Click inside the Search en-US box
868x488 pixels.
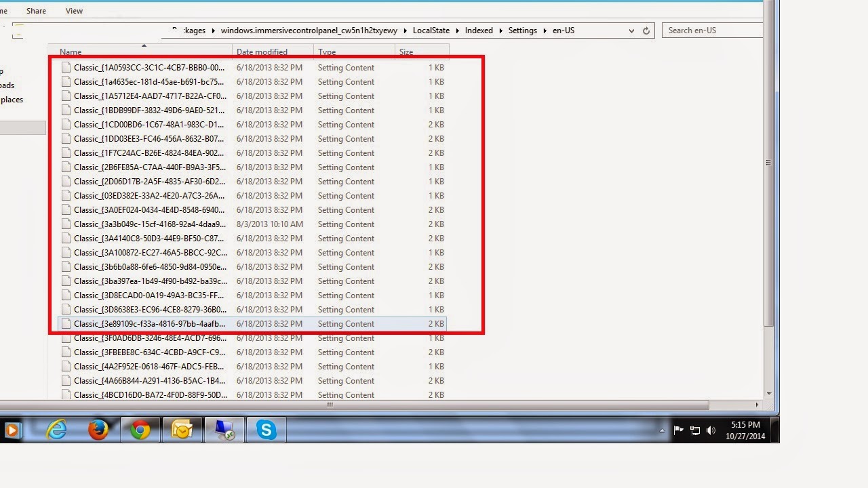coord(712,30)
